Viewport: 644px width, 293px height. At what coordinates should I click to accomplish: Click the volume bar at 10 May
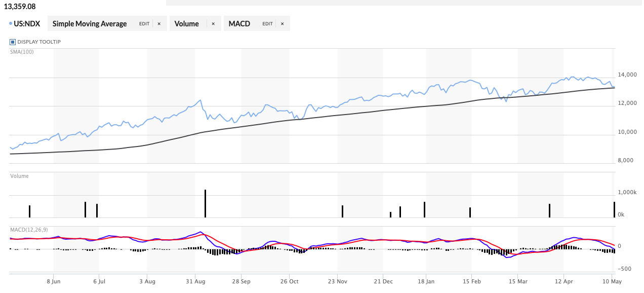coord(614,210)
